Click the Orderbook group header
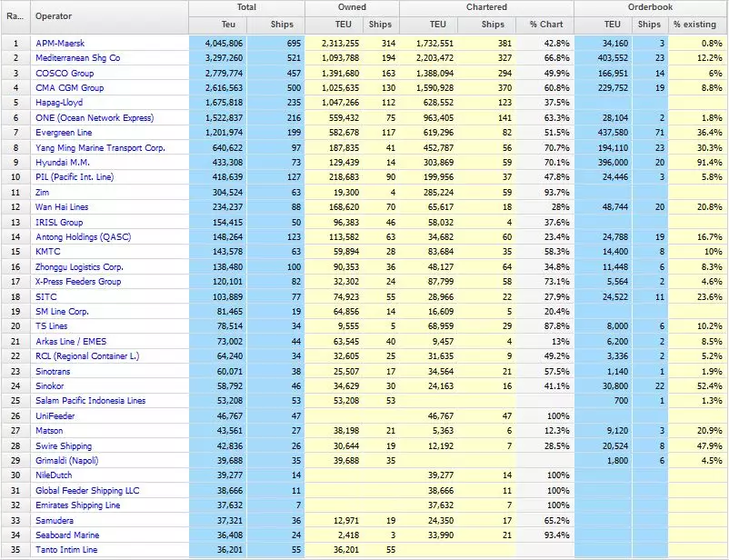729x560 pixels. [x=650, y=7]
